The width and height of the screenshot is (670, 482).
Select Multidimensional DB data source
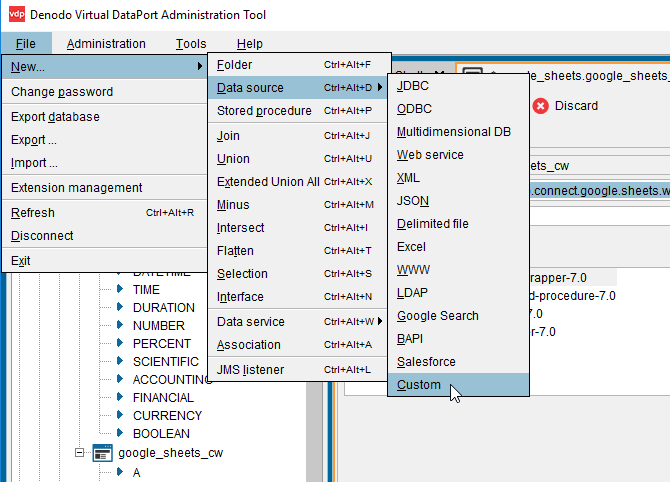click(458, 132)
